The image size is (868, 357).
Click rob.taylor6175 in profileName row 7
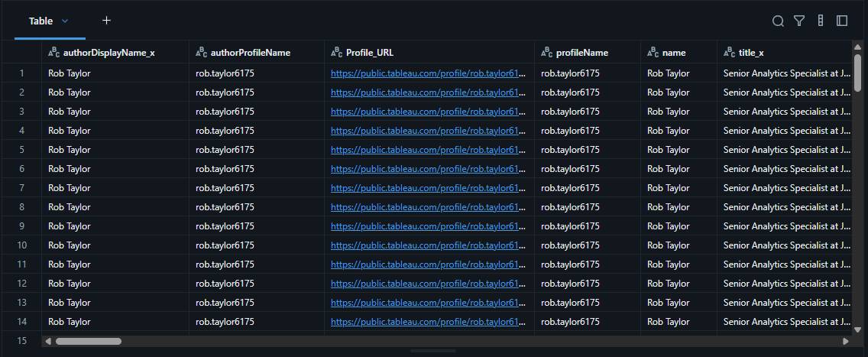pyautogui.click(x=570, y=187)
